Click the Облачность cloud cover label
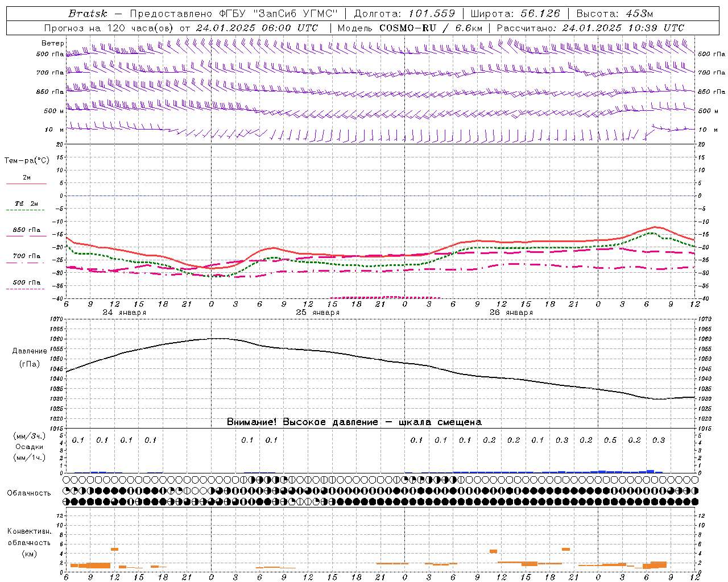 tap(29, 493)
